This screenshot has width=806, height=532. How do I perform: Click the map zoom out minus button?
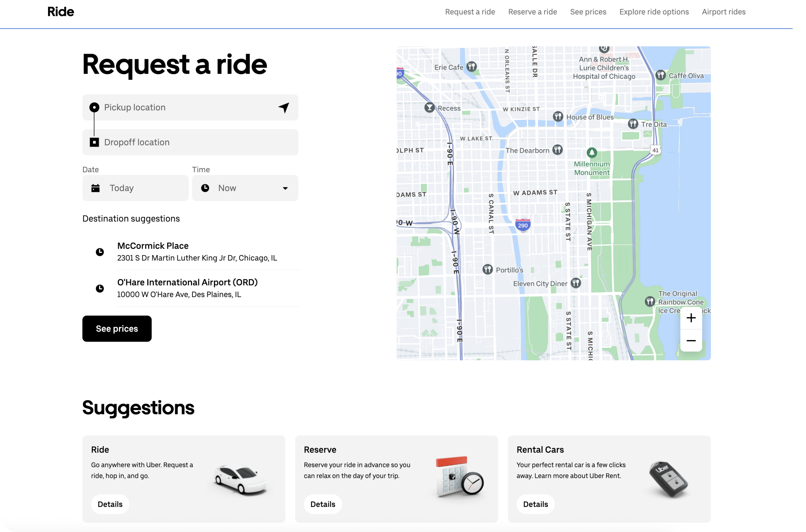pyautogui.click(x=691, y=340)
